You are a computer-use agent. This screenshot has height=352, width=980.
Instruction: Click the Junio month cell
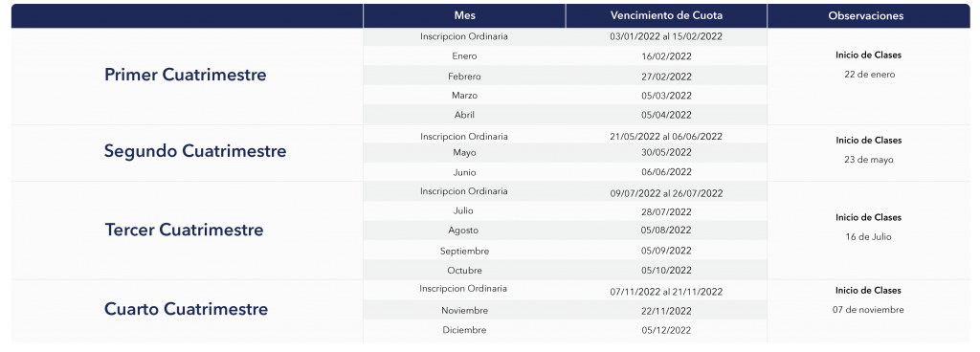[x=464, y=172]
